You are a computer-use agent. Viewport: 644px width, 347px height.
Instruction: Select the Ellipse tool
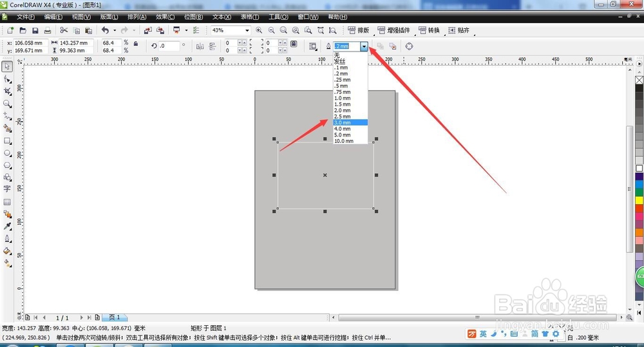click(7, 153)
